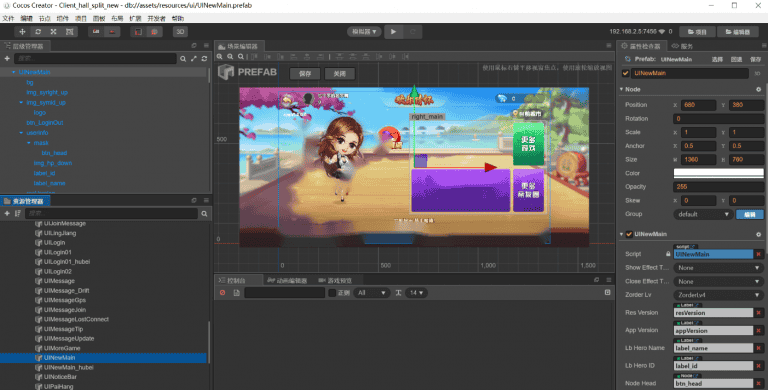
Task: Open console log file icon
Action: (237, 292)
